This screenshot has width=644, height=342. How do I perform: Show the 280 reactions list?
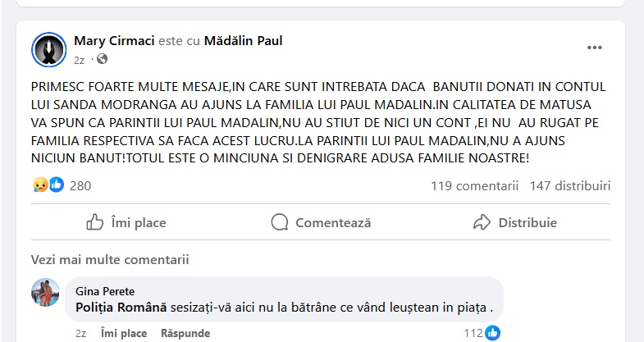click(80, 185)
